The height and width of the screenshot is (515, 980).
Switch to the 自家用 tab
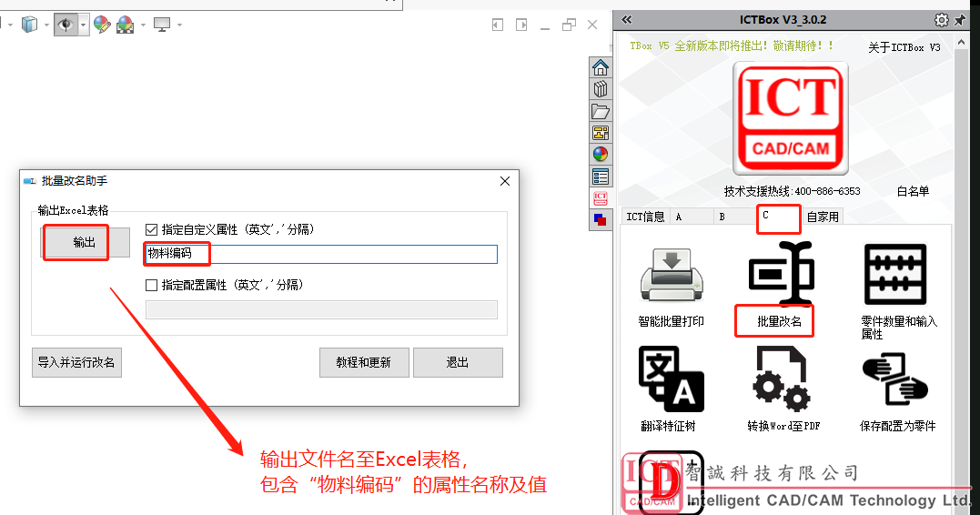click(823, 217)
